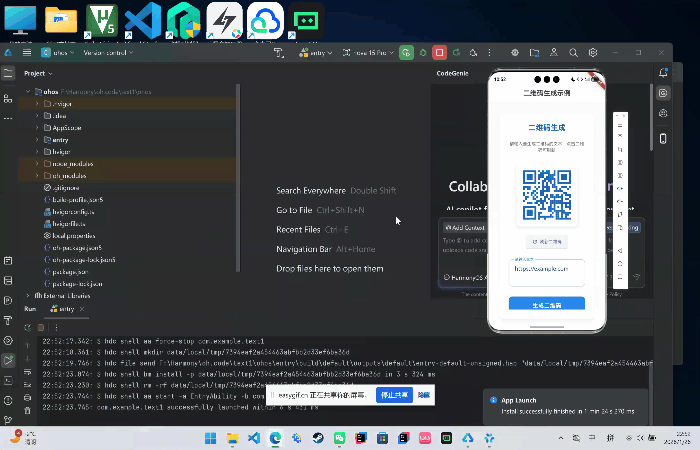
Task: Click stop icon in Run panel toolbar
Action: (x=41, y=328)
